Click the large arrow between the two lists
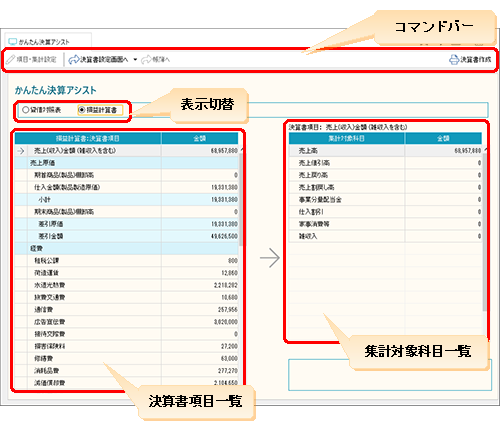This screenshot has height=431, width=500. [x=270, y=258]
